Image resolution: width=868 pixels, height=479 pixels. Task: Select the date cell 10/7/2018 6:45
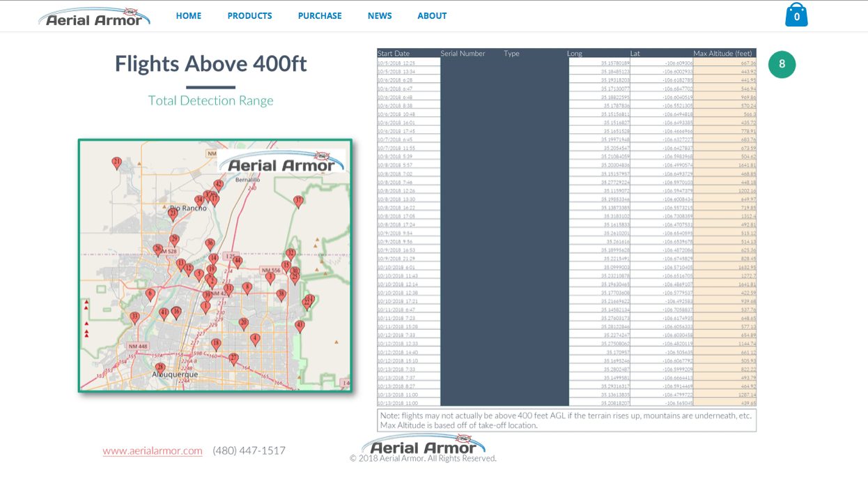[408, 139]
